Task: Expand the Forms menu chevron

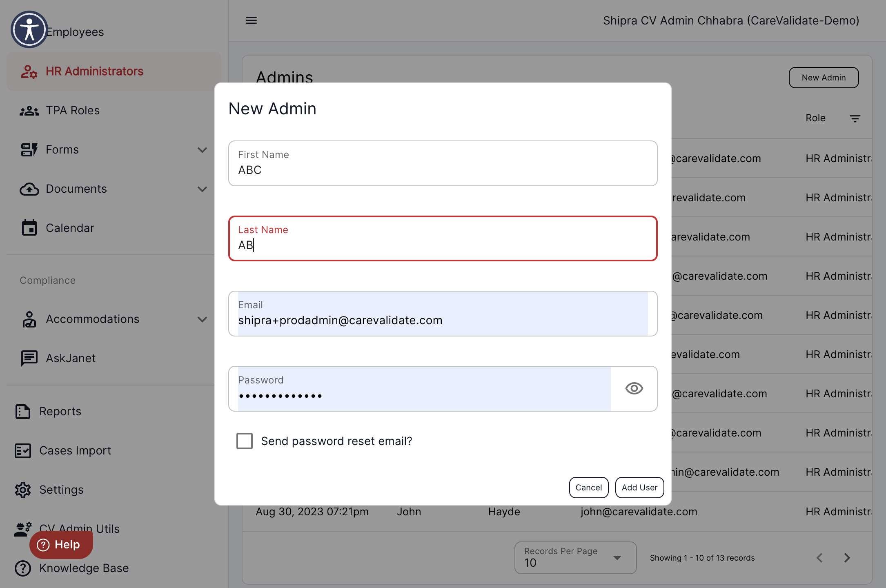Action: point(202,150)
